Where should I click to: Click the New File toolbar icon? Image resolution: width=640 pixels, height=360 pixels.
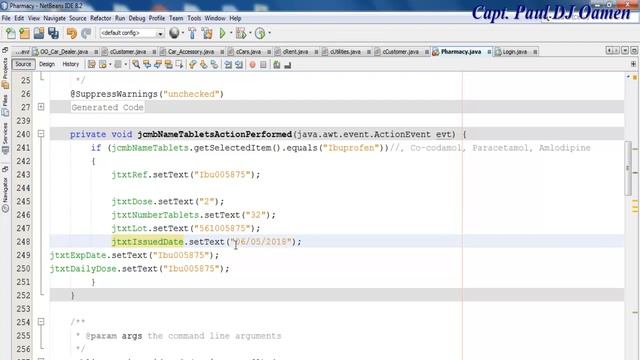click(x=11, y=33)
